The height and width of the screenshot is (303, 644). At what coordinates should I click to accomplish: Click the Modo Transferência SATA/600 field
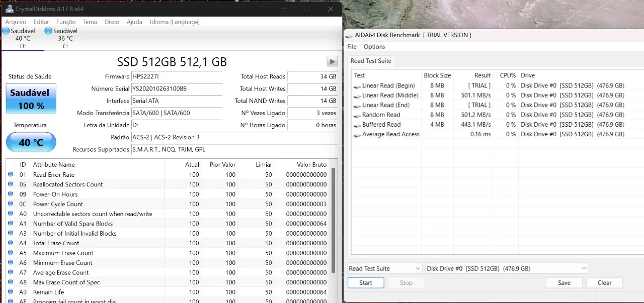[x=177, y=113]
